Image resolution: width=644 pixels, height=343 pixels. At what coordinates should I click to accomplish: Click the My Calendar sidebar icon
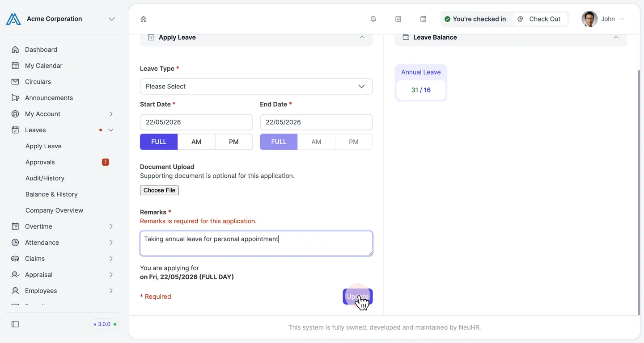pyautogui.click(x=15, y=66)
